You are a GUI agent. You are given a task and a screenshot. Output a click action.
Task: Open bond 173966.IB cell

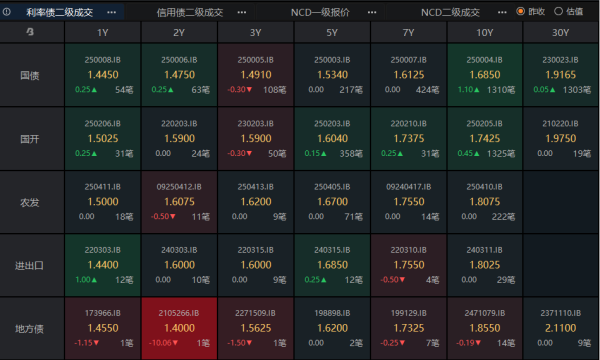tap(103, 329)
